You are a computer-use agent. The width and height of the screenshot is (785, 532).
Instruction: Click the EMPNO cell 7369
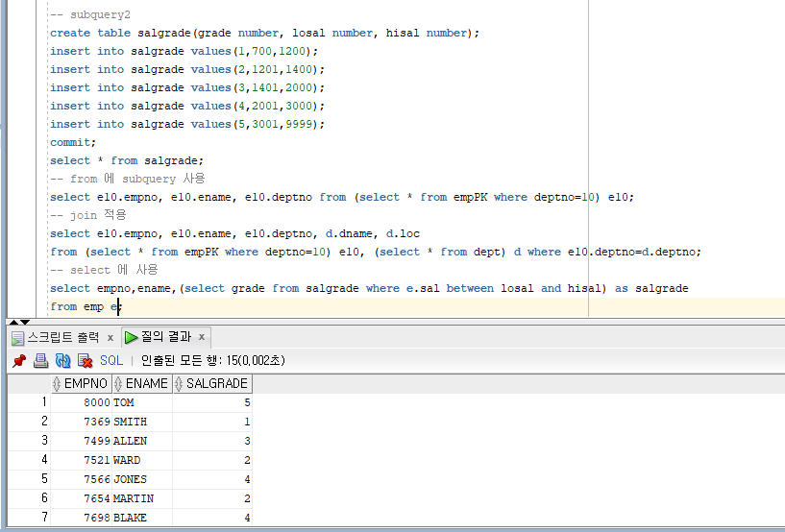click(82, 422)
